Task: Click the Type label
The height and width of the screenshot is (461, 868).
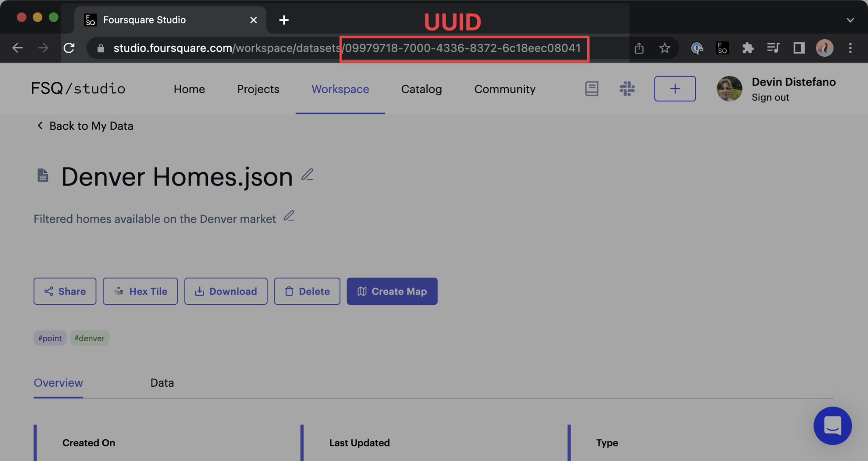Action: click(607, 443)
